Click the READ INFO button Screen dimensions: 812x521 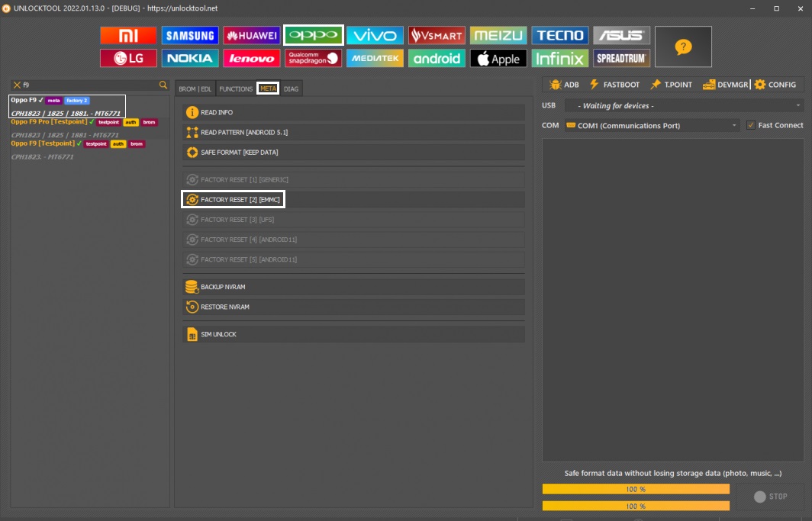(x=353, y=112)
